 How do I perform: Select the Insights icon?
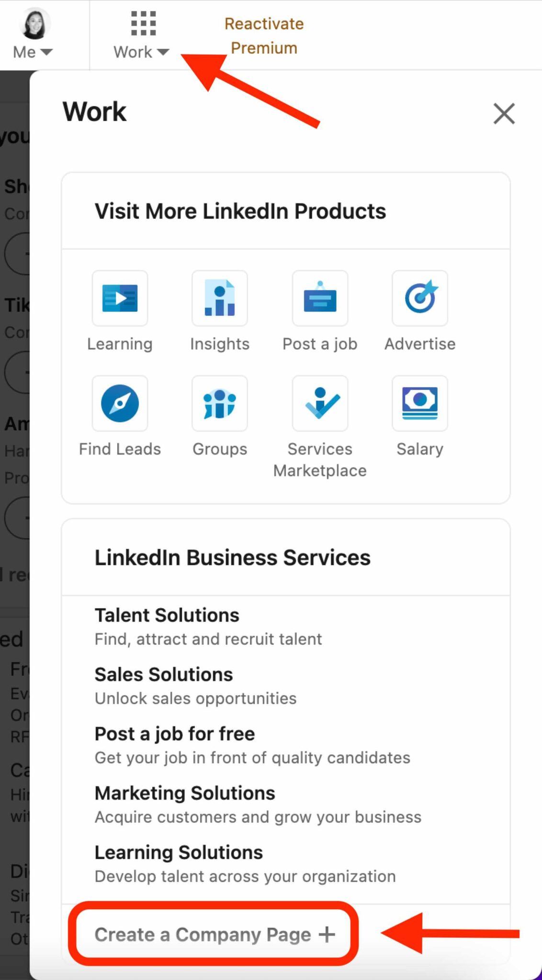click(219, 299)
